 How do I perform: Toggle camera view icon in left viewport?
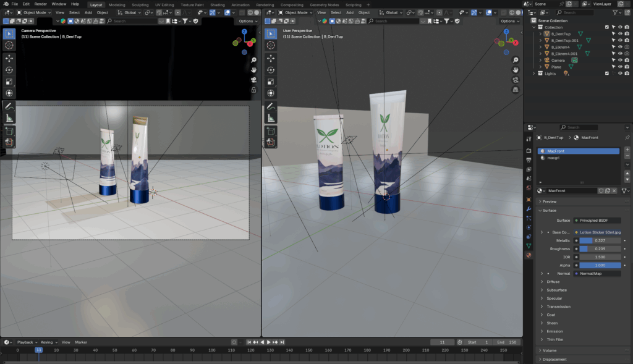pyautogui.click(x=253, y=80)
